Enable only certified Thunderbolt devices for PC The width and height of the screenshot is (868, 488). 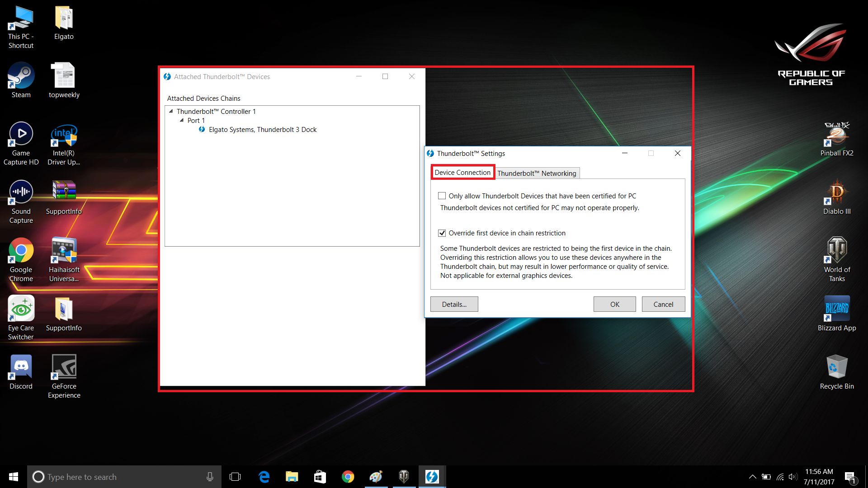click(x=442, y=196)
